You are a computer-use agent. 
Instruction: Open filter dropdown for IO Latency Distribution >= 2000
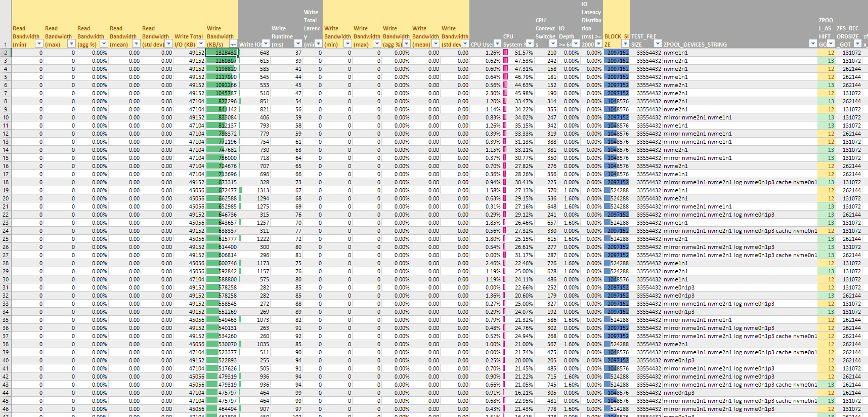coord(598,44)
